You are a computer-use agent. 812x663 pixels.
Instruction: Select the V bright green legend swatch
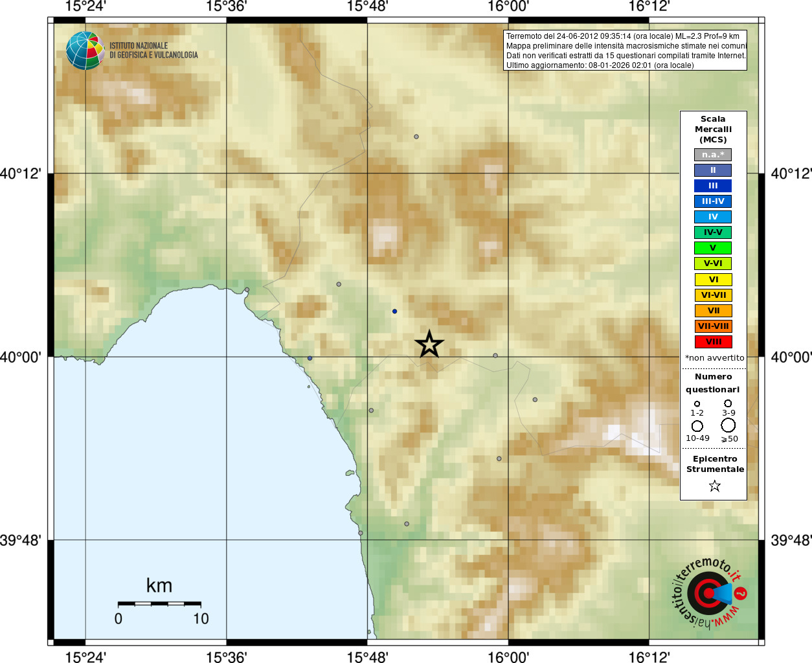point(713,248)
